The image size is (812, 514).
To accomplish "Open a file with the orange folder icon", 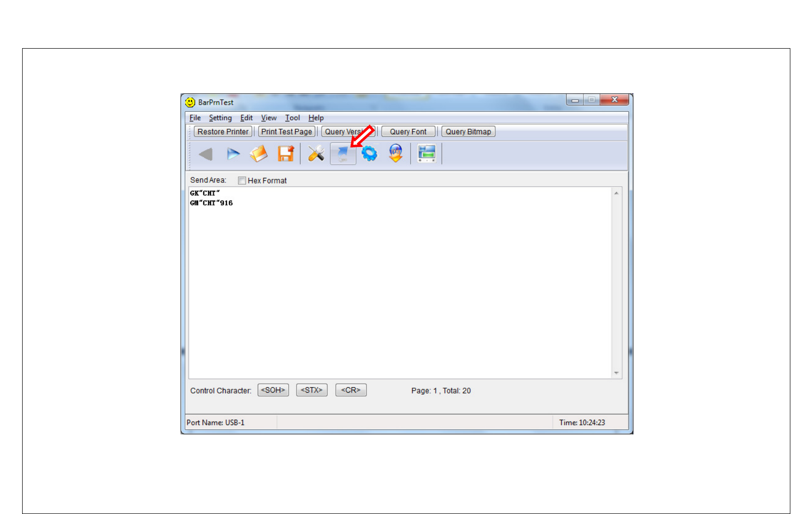I will (x=259, y=154).
